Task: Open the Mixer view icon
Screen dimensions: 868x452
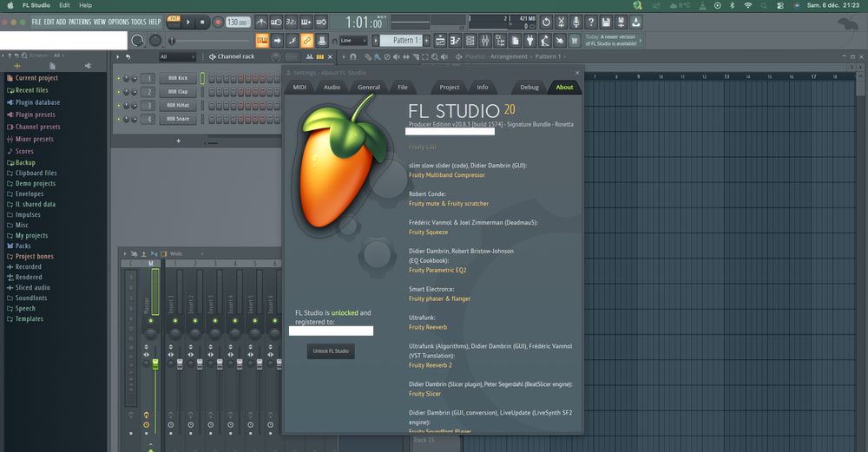Action: 485,41
